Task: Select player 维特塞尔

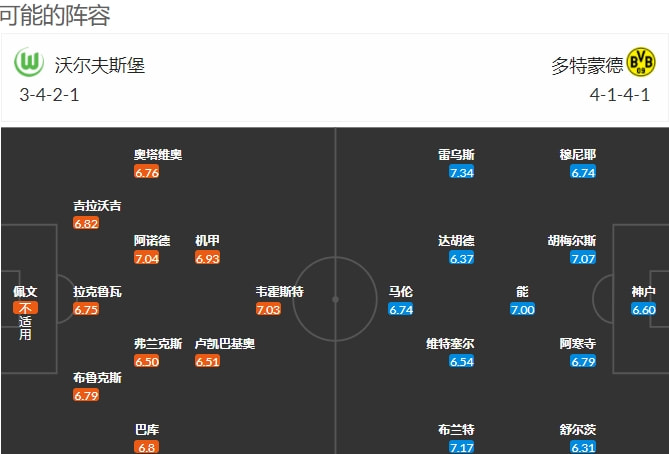Action: coord(450,344)
